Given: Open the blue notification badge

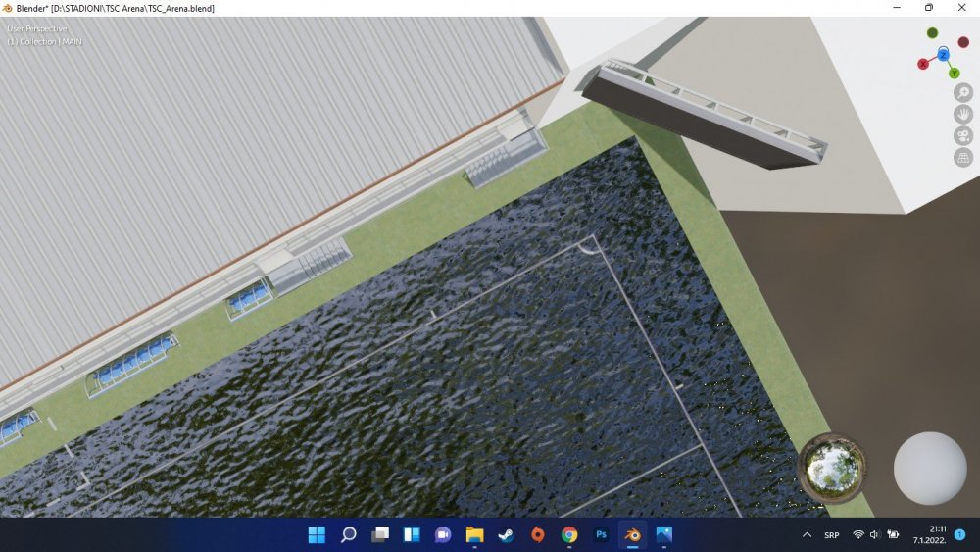Looking at the screenshot, I should click(x=959, y=534).
